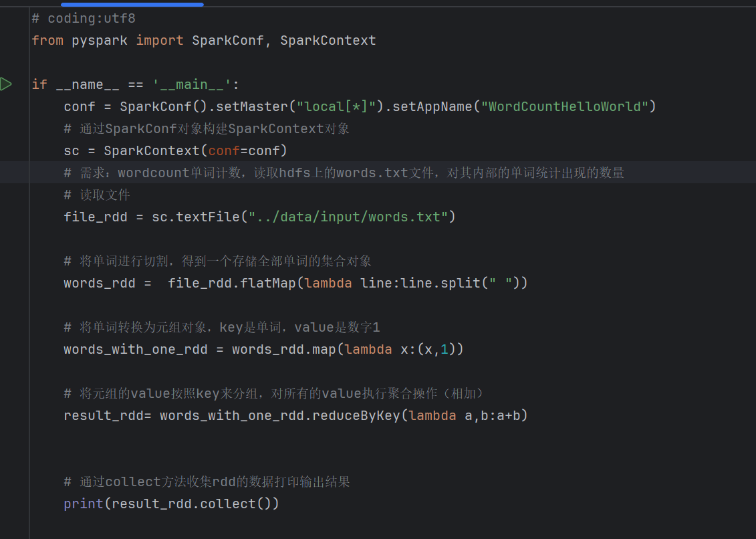Click the '__main__' string literal
Viewport: 756px width, 539px height.
192,84
